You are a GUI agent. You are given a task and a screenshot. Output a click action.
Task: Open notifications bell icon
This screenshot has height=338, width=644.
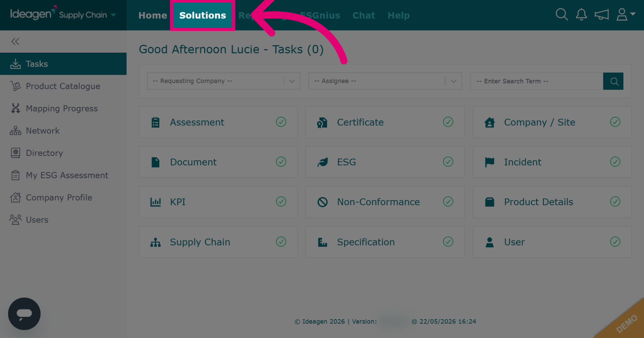point(581,14)
